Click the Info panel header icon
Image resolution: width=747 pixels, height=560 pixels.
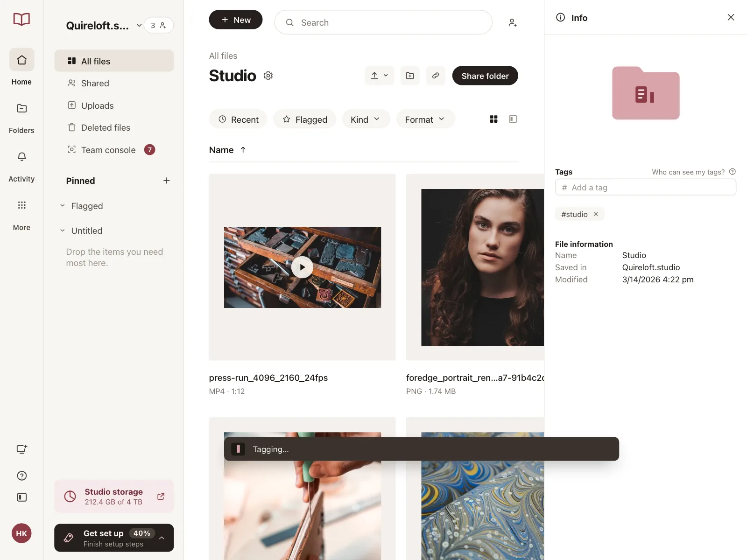560,17
